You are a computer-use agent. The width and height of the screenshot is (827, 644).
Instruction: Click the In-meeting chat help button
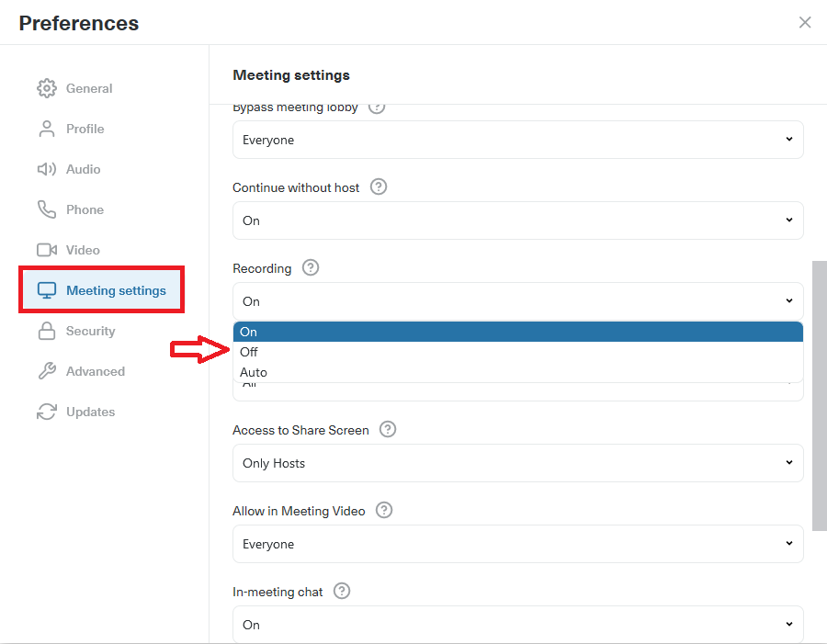click(341, 592)
